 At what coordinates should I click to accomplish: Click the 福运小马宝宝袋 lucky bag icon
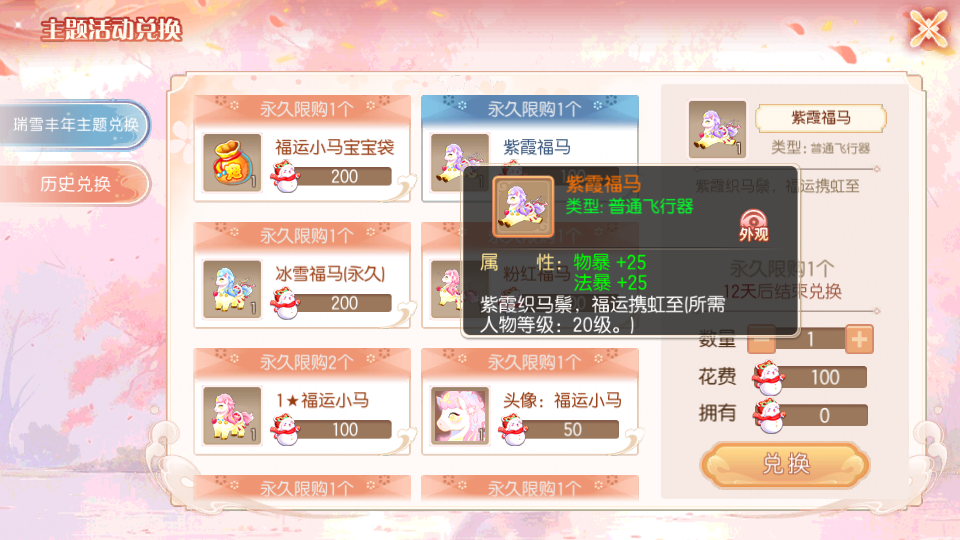pyautogui.click(x=232, y=163)
